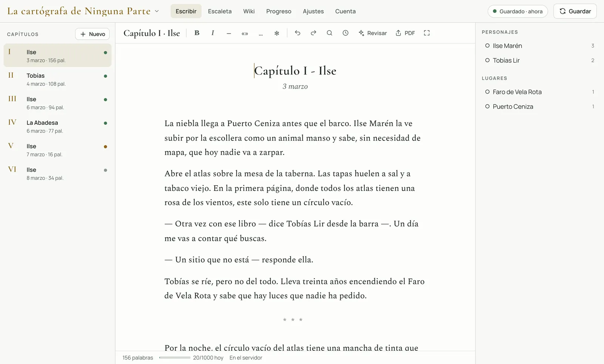
Task: Click the Capítulo I - Ilse heading field
Action: [x=295, y=71]
